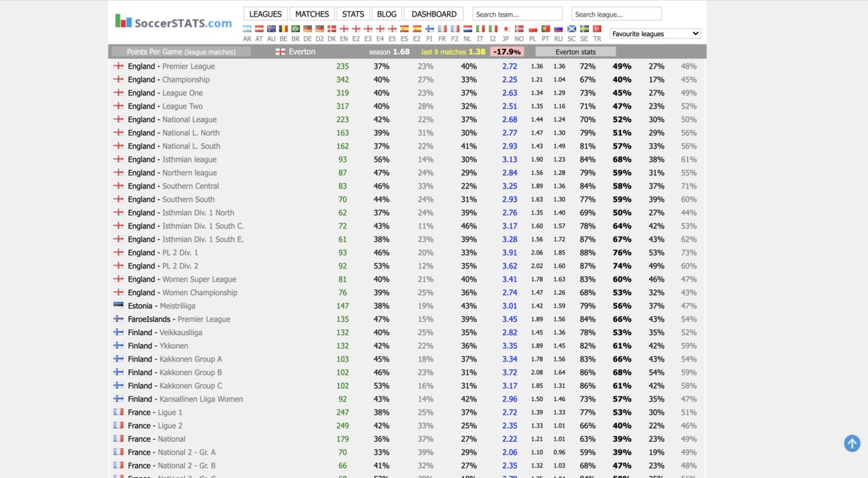Open England - Premier League link

pos(171,66)
